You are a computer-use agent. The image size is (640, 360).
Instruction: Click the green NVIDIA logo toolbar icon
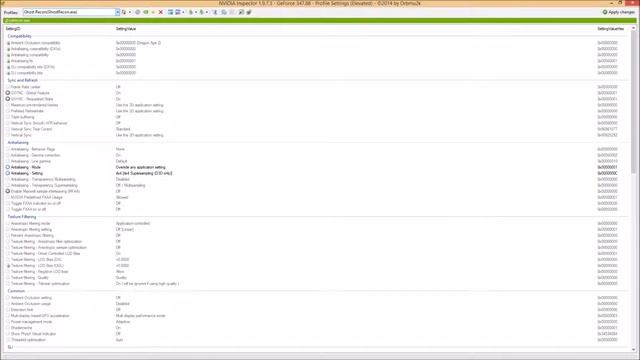click(145, 12)
